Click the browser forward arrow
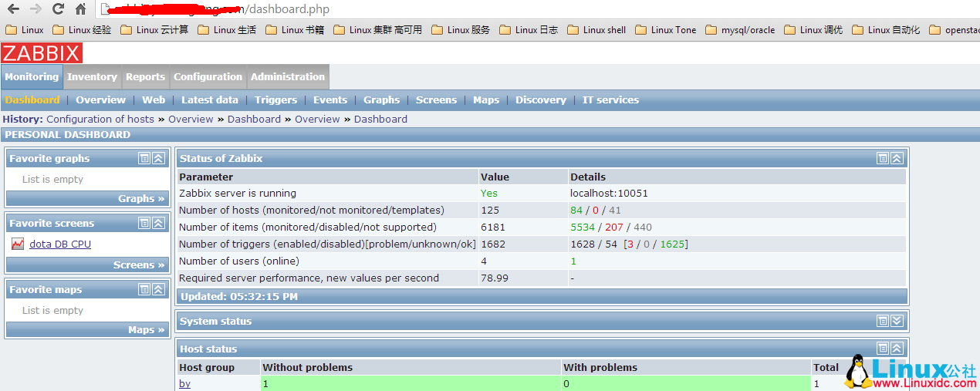The width and height of the screenshot is (980, 391). [x=35, y=9]
